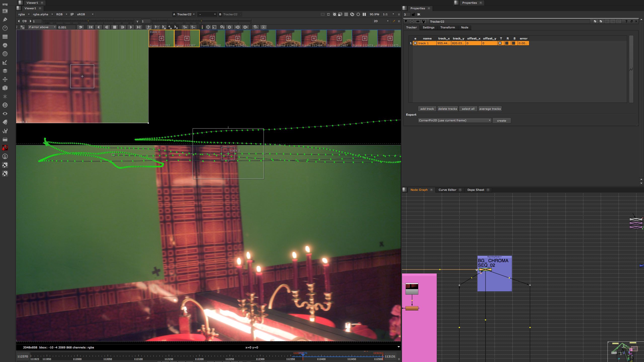Image resolution: width=644 pixels, height=362 pixels.
Task: Click the add track button
Action: pyautogui.click(x=427, y=109)
